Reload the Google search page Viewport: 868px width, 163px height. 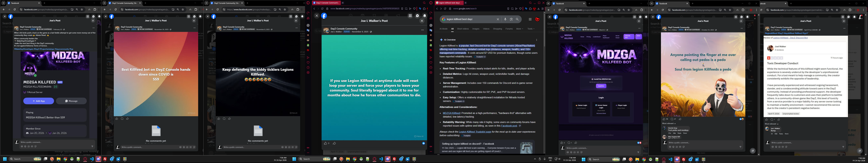coord(445,9)
